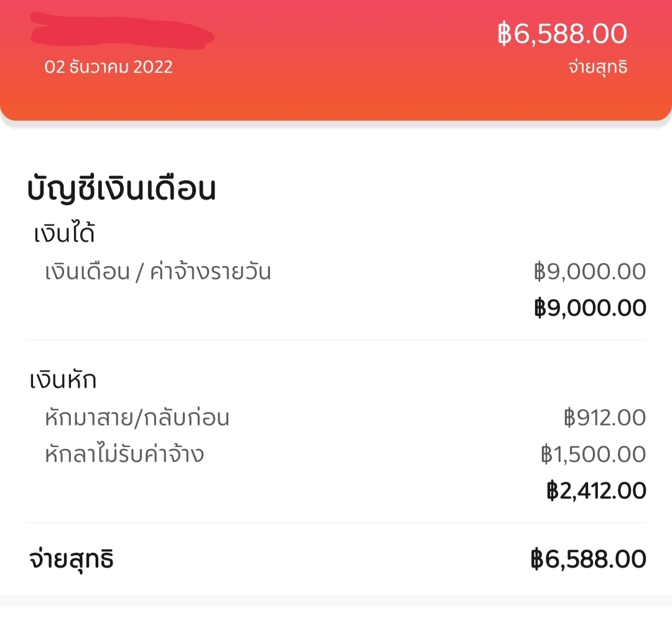The image size is (672, 618).
Task: Select the bold ฿9,000.00 income total
Action: pyautogui.click(x=590, y=308)
